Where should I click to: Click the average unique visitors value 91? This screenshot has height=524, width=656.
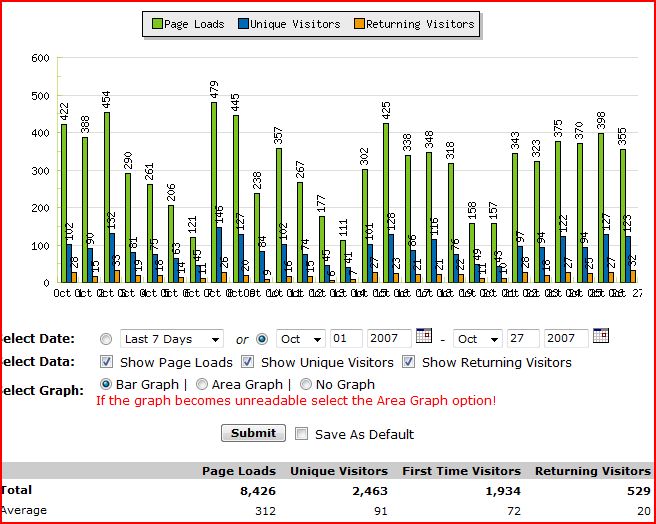click(x=381, y=511)
